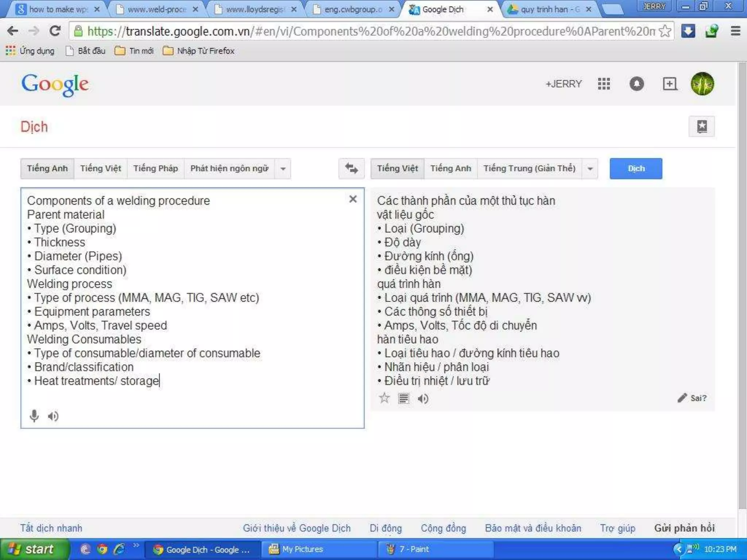
Task: Click the Tắt dịch nhanh link
Action: coord(51,528)
